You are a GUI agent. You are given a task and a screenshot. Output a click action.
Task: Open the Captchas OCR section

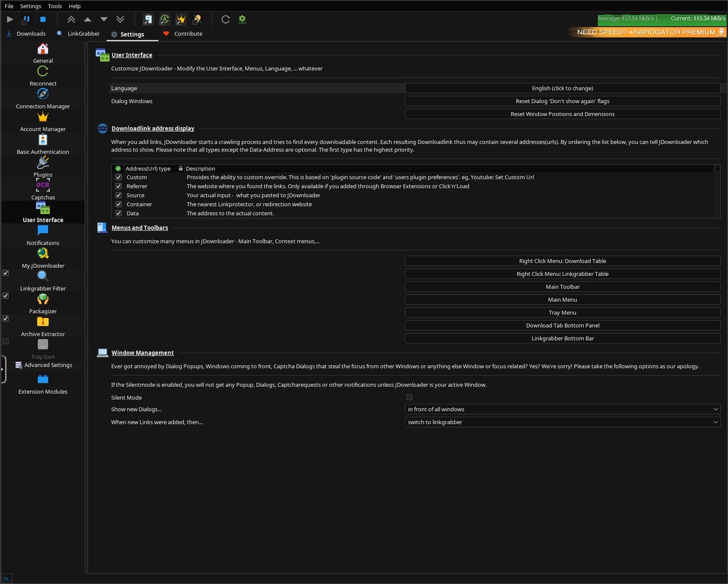(43, 190)
